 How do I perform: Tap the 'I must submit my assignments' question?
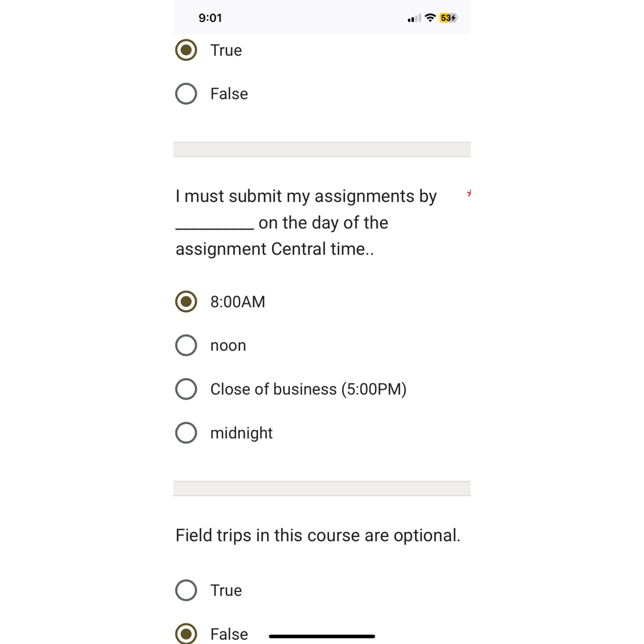306,222
